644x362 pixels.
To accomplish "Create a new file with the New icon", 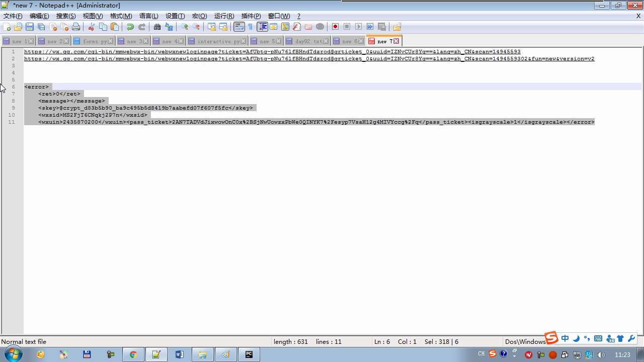I will tap(7, 27).
